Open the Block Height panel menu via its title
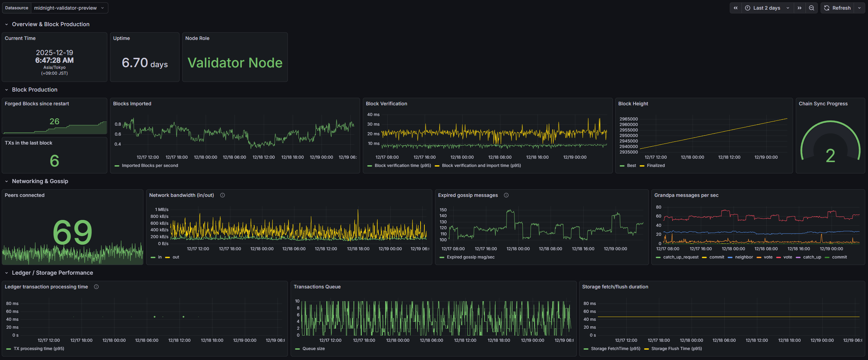Screen dimensions: 868x360 633,104
